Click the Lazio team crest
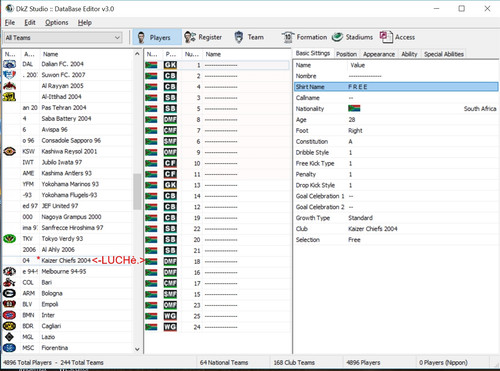 (x=9, y=337)
